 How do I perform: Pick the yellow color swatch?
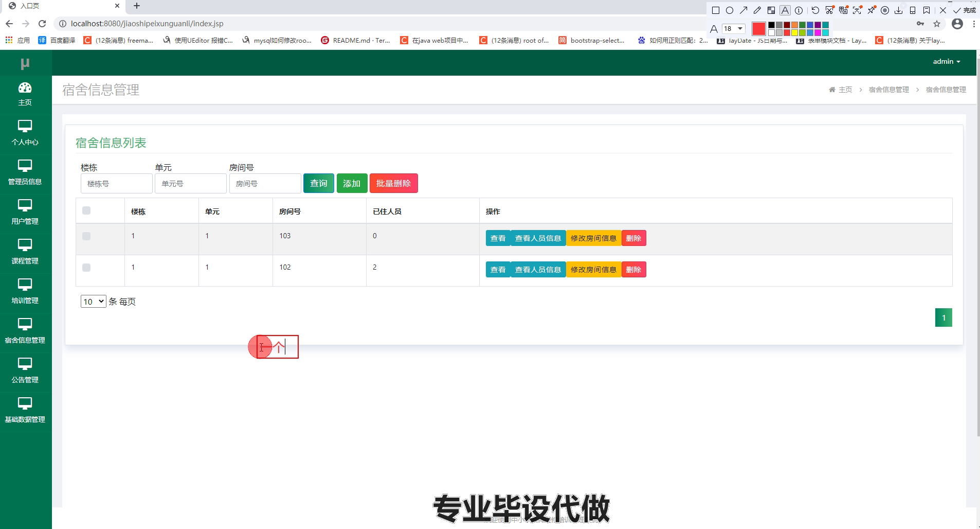click(x=794, y=32)
